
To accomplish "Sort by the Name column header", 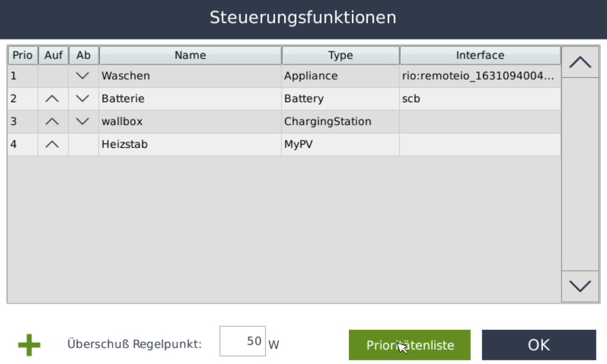I will [190, 55].
